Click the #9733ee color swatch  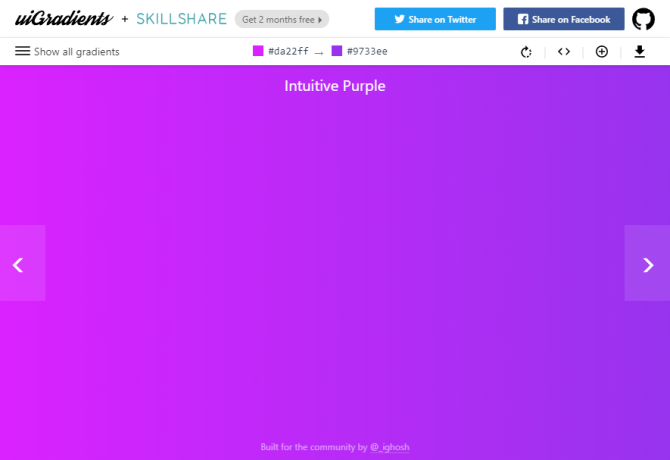pyautogui.click(x=337, y=51)
